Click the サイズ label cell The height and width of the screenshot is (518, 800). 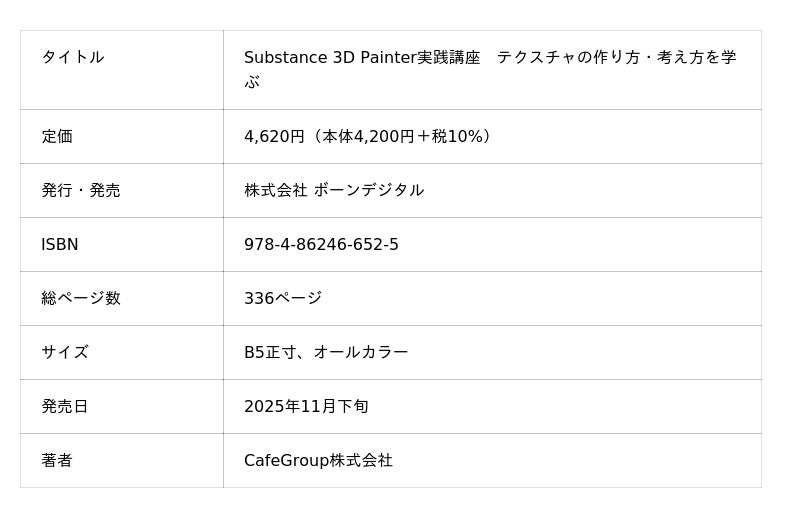(x=65, y=353)
